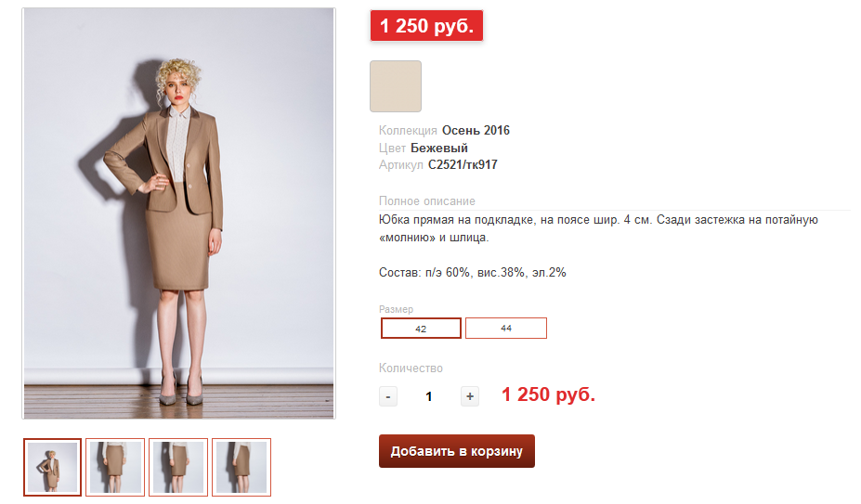
Task: Enlarge the main product photo
Action: click(x=178, y=213)
